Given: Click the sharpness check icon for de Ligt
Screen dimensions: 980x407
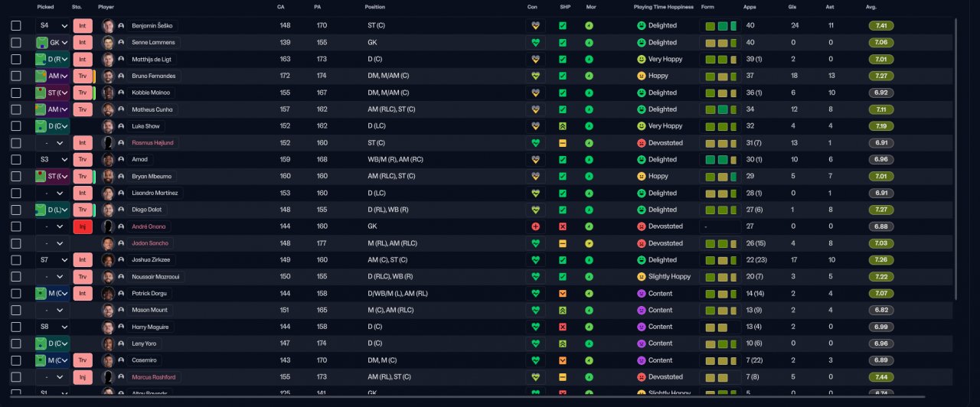Looking at the screenshot, I should pyautogui.click(x=563, y=59).
